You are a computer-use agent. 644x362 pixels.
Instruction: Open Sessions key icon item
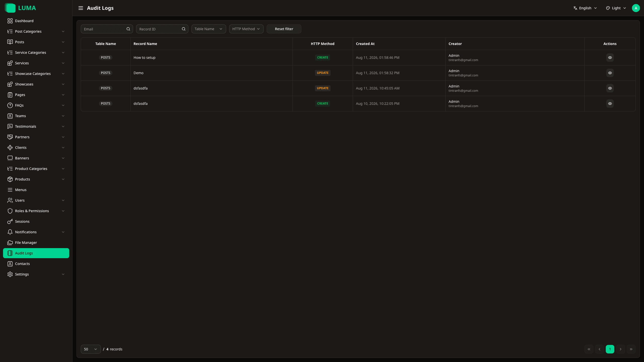click(x=36, y=221)
